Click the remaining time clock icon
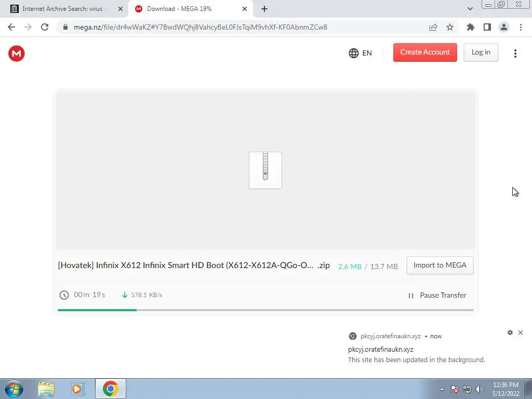 64,295
